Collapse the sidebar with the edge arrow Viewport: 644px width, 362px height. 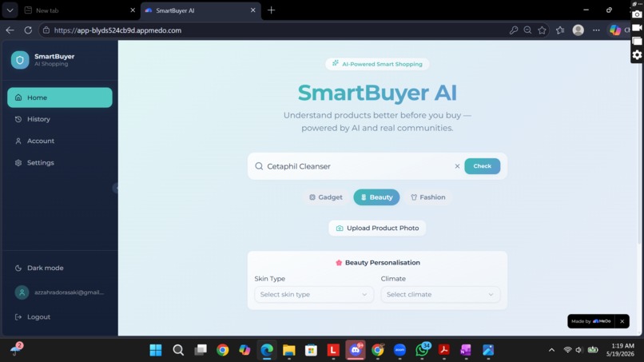click(x=116, y=188)
